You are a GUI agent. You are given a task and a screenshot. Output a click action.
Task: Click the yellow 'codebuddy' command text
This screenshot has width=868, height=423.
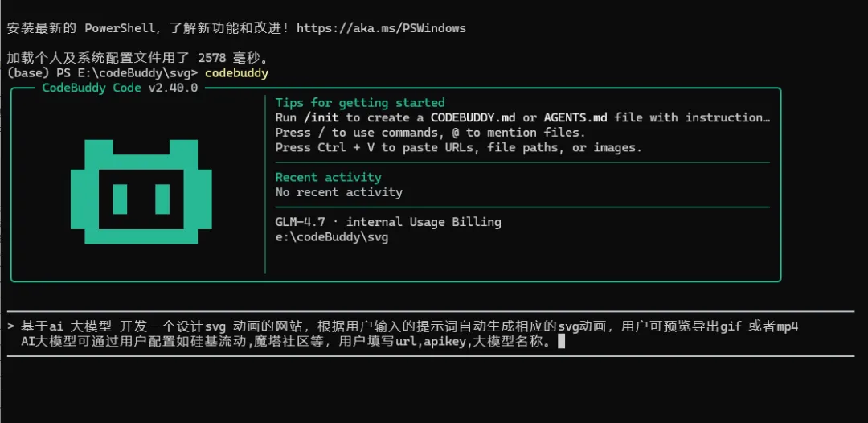(x=236, y=73)
